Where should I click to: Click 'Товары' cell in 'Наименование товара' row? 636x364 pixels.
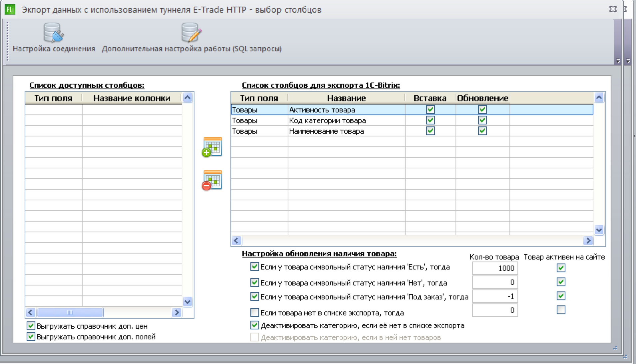pyautogui.click(x=259, y=131)
